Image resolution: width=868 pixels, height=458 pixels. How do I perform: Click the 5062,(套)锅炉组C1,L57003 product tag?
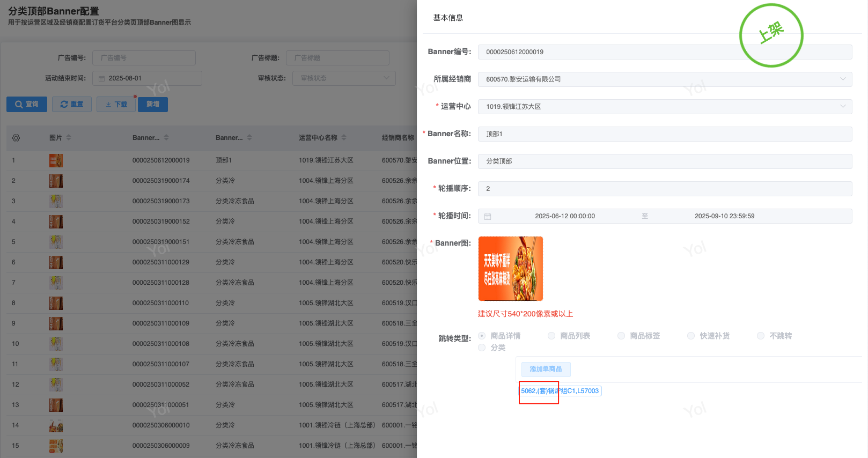(560, 391)
